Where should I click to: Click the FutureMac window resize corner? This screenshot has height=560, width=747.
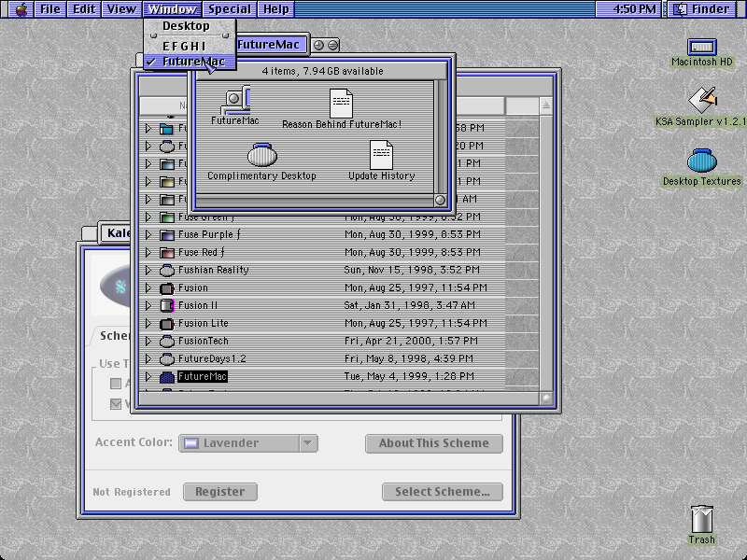coord(440,201)
